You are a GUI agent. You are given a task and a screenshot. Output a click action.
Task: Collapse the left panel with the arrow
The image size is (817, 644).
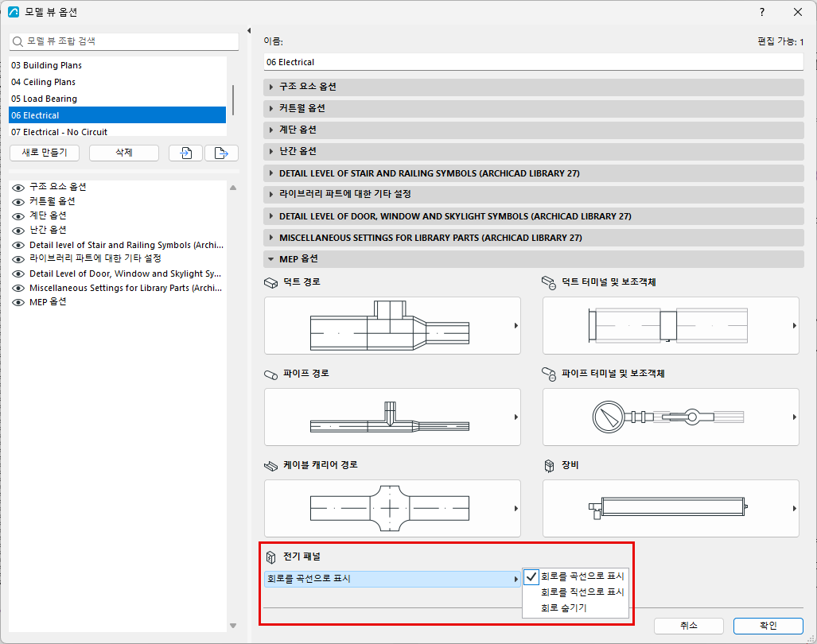pyautogui.click(x=249, y=31)
